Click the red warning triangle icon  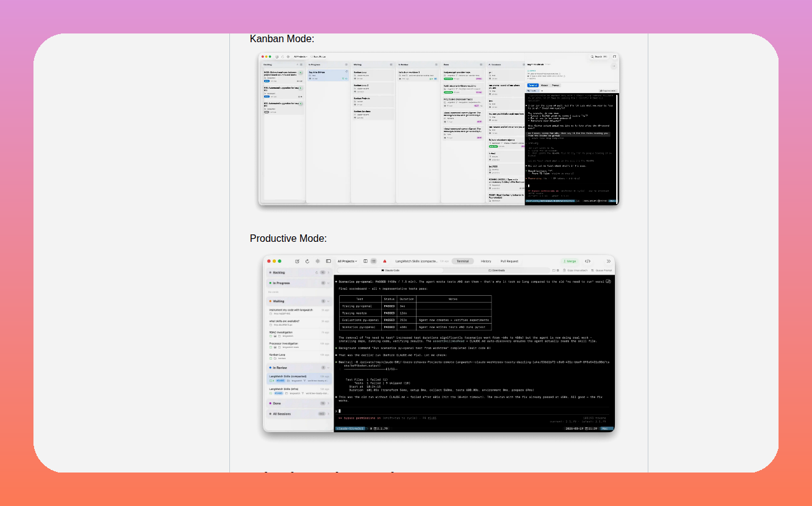click(x=384, y=261)
